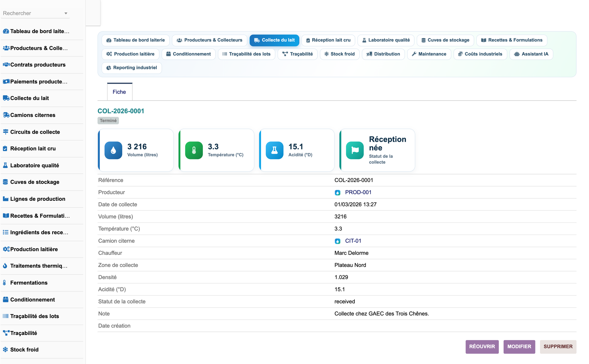Click the Stock froid snowflake icon in sidebar
This screenshot has height=364, width=589.
point(5,349)
